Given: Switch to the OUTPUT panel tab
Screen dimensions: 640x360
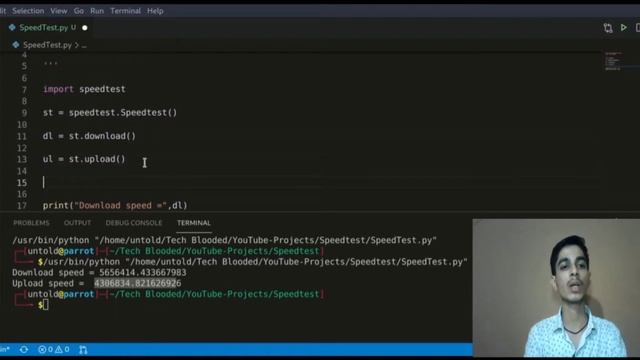Looking at the screenshot, I should coord(78,223).
